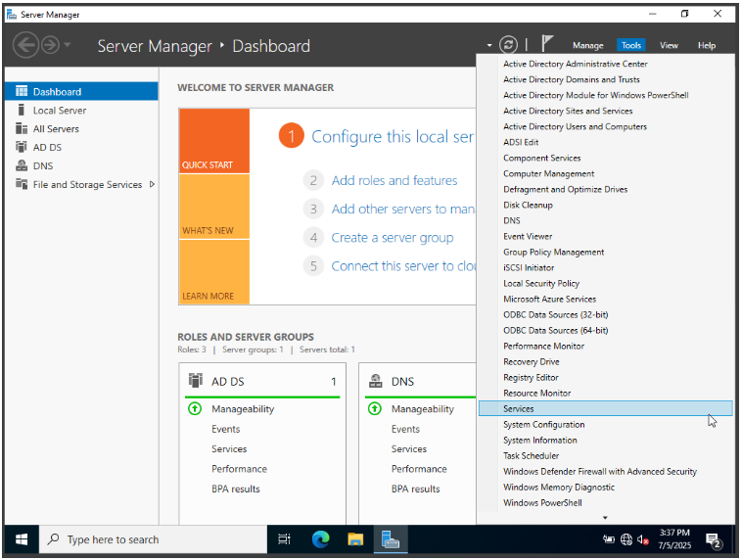Screen dimensions: 741x560
Task: Open the Action Center notifications icon
Action: click(713, 539)
